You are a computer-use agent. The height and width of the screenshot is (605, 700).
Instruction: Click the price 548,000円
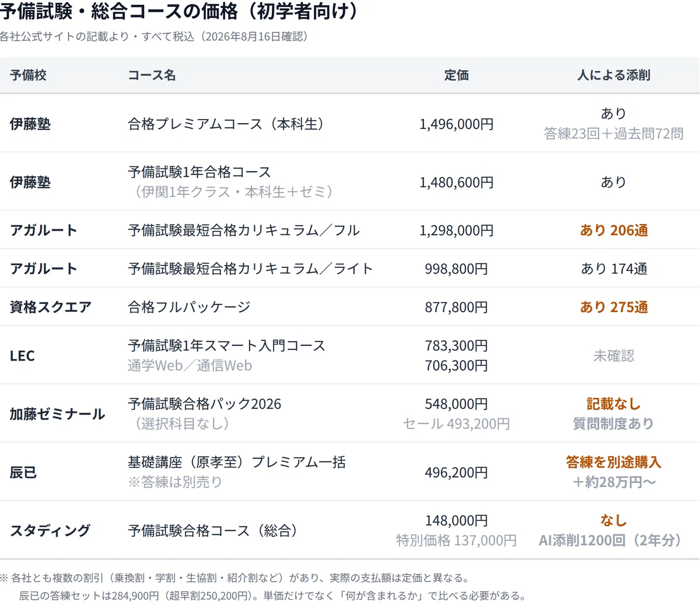[456, 404]
